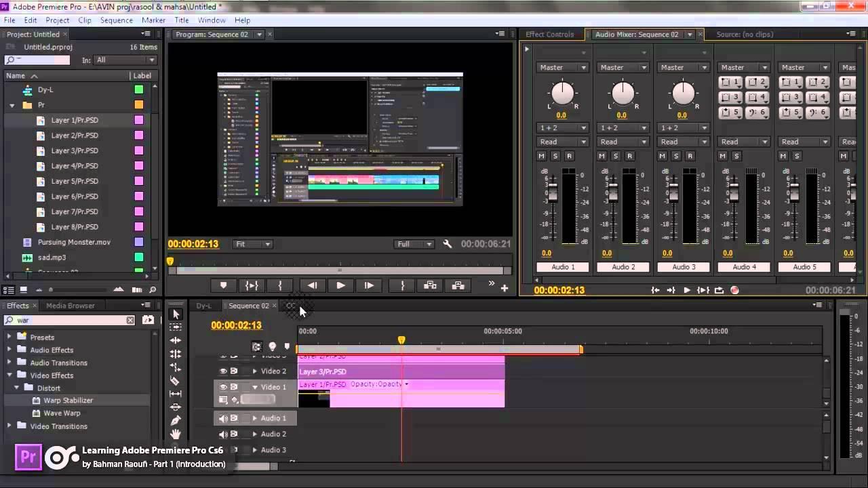Toggle Solo on Audio 3 mixer channel
The width and height of the screenshot is (868, 488).
[676, 156]
